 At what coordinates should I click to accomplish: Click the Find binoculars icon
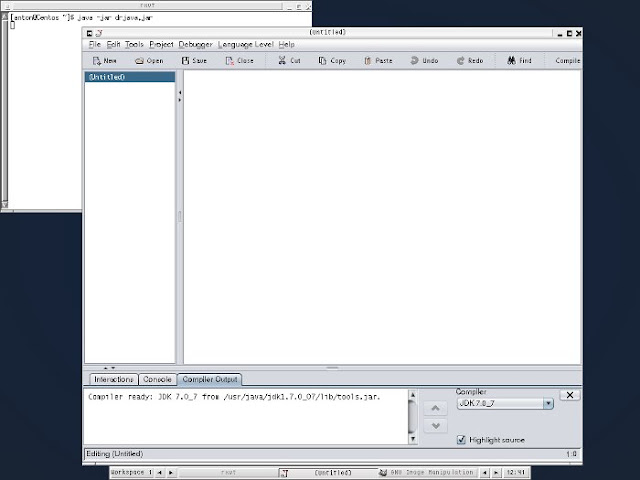point(511,60)
